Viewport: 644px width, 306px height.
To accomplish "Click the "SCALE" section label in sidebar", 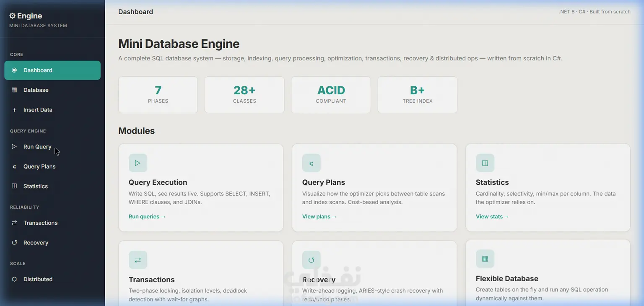I will point(18,264).
